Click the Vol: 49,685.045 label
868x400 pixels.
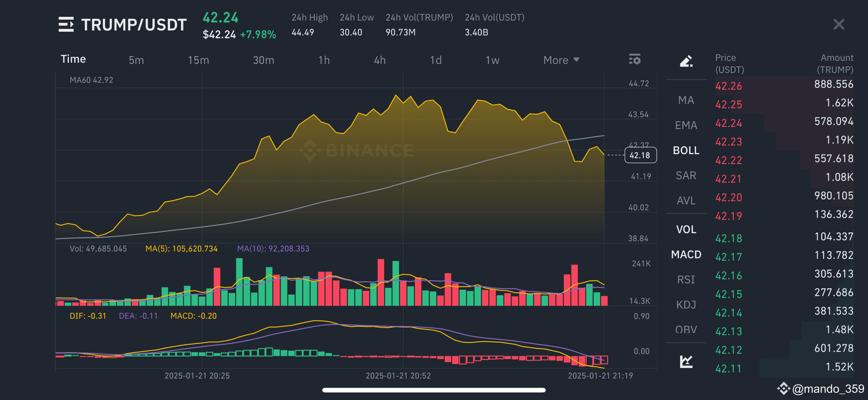click(98, 249)
